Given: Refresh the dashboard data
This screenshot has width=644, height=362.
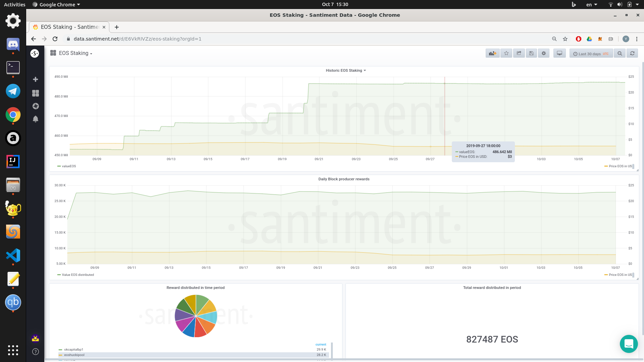Looking at the screenshot, I should coord(632,53).
